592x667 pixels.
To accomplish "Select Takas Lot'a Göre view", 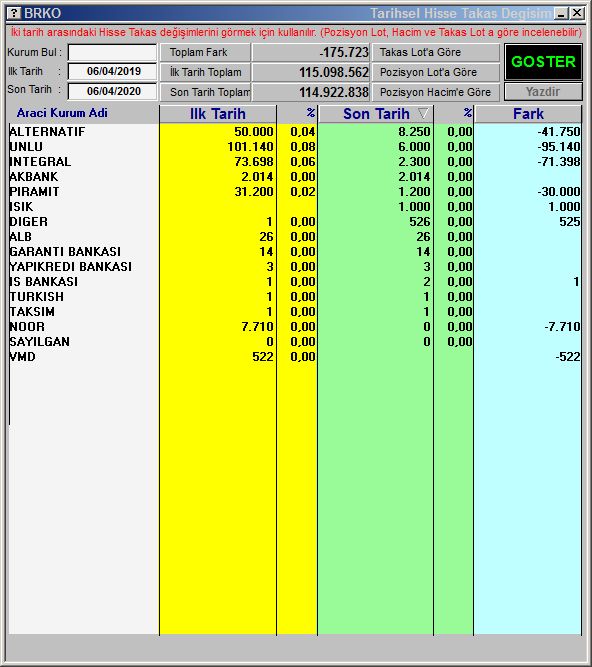I will 435,52.
